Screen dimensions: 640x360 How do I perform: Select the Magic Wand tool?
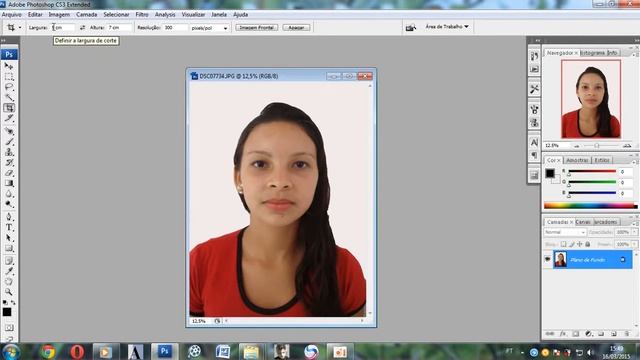tap(9, 97)
